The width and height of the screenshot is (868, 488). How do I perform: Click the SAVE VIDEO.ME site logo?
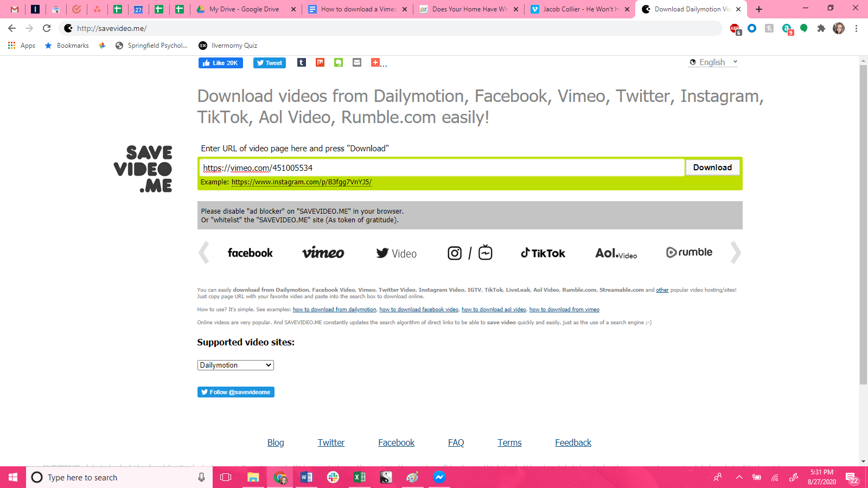143,169
